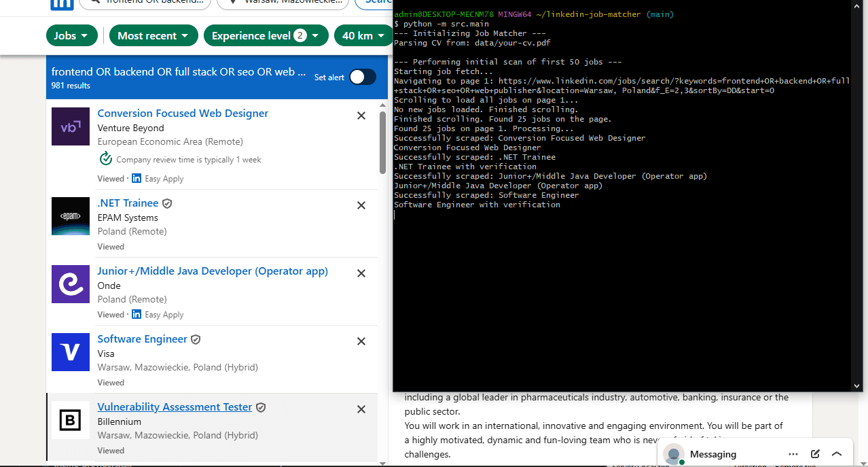The height and width of the screenshot is (467, 868).
Task: Click 'Billennium' company name
Action: point(120,421)
